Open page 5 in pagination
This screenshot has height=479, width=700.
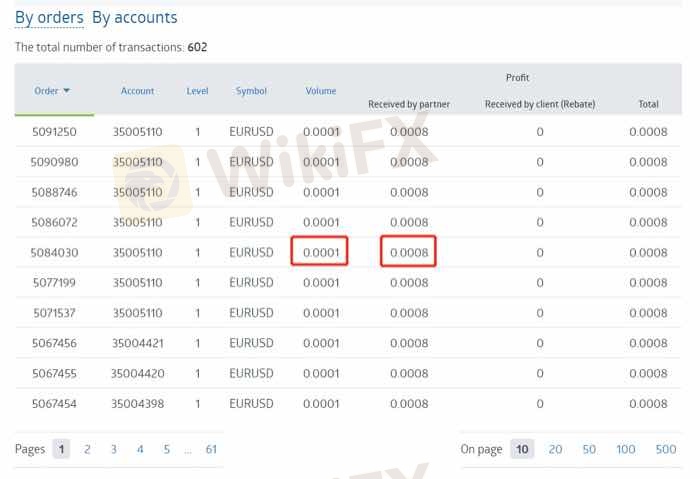[x=166, y=449]
